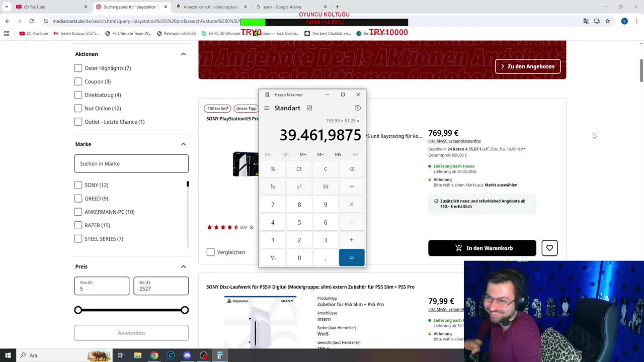Add PlayStation 5 Pro to wishlist heart
The height and width of the screenshot is (362, 644).
pos(549,248)
